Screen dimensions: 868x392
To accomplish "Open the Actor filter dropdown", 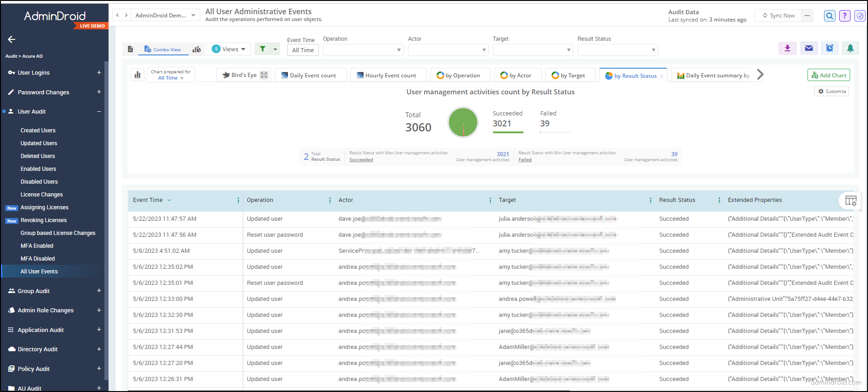I will 448,50.
